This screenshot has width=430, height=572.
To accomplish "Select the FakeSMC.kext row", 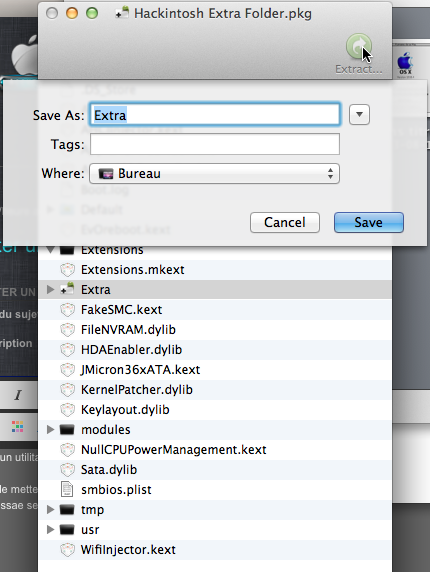I will 215,310.
